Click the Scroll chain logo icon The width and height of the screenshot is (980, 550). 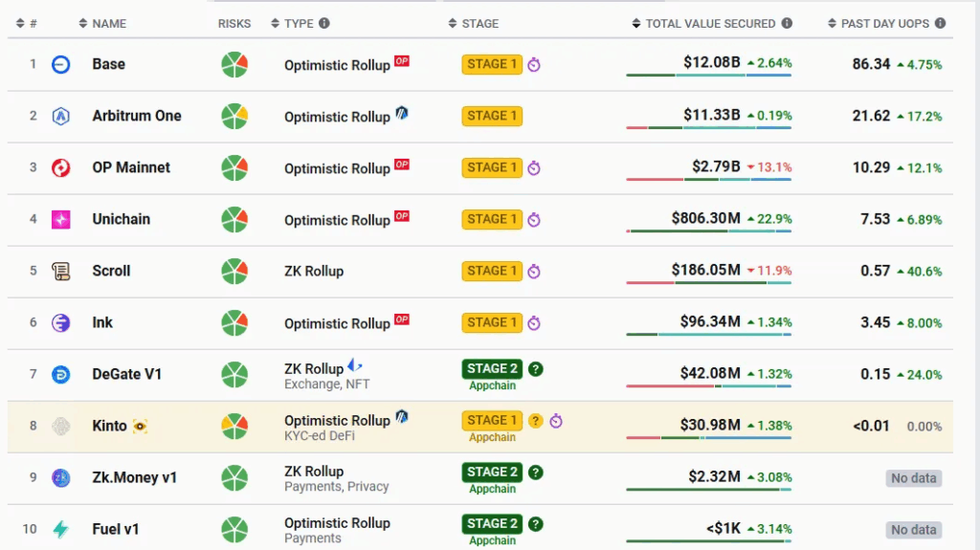click(61, 271)
